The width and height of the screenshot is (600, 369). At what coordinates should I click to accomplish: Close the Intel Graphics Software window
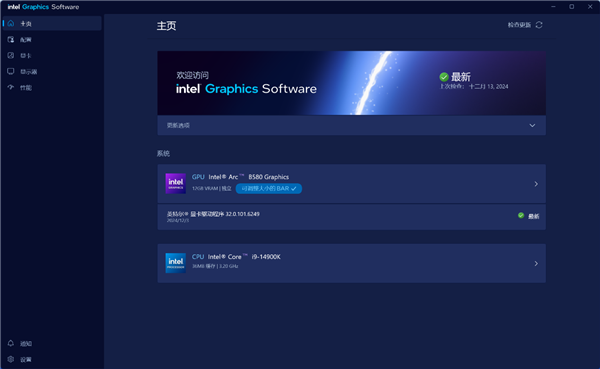pos(590,7)
